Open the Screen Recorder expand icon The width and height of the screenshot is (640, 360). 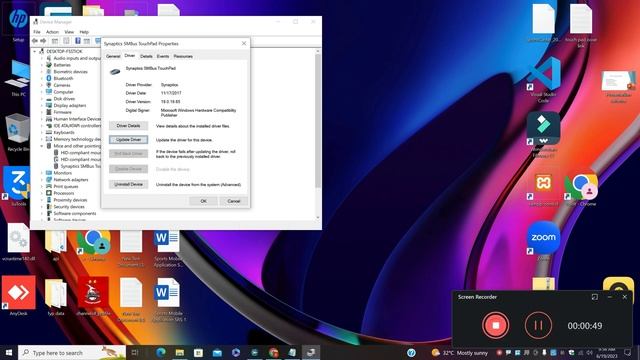pos(595,297)
